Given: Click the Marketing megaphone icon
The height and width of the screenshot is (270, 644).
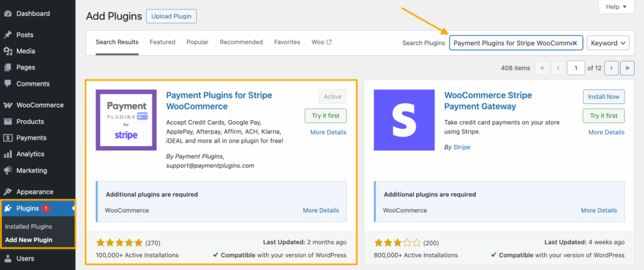Looking at the screenshot, I should pyautogui.click(x=8, y=171).
